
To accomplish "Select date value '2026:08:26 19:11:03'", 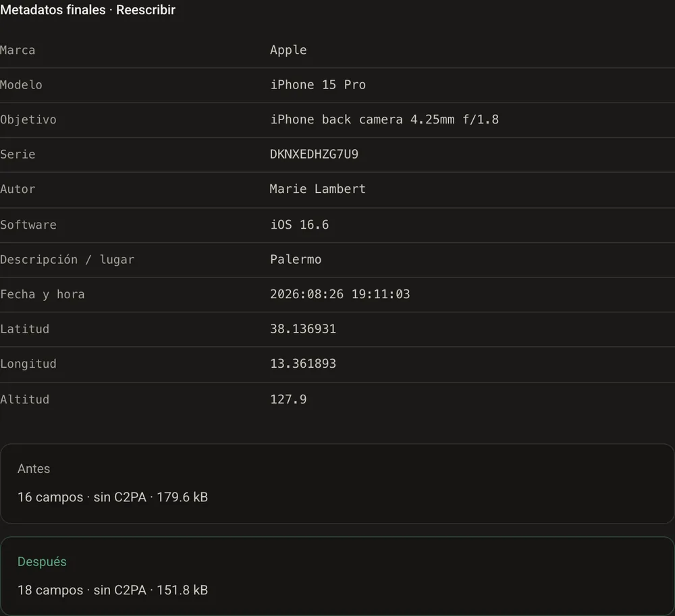I will pyautogui.click(x=340, y=295).
